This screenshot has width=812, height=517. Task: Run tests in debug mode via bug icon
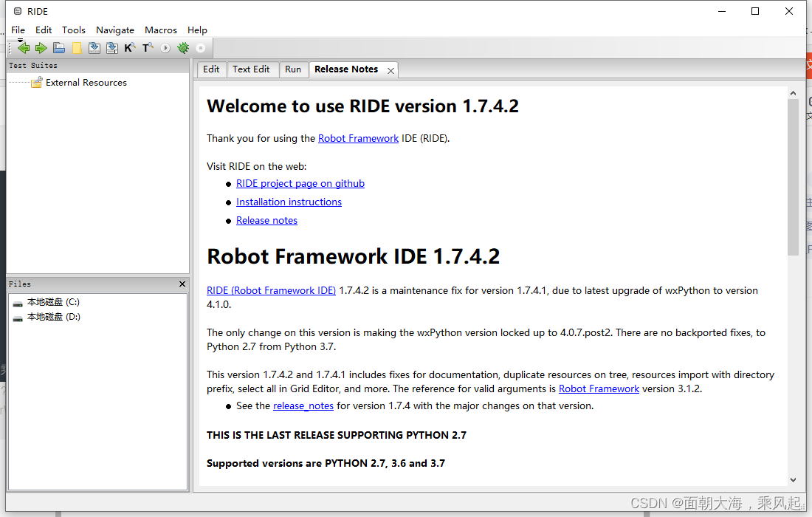click(183, 48)
